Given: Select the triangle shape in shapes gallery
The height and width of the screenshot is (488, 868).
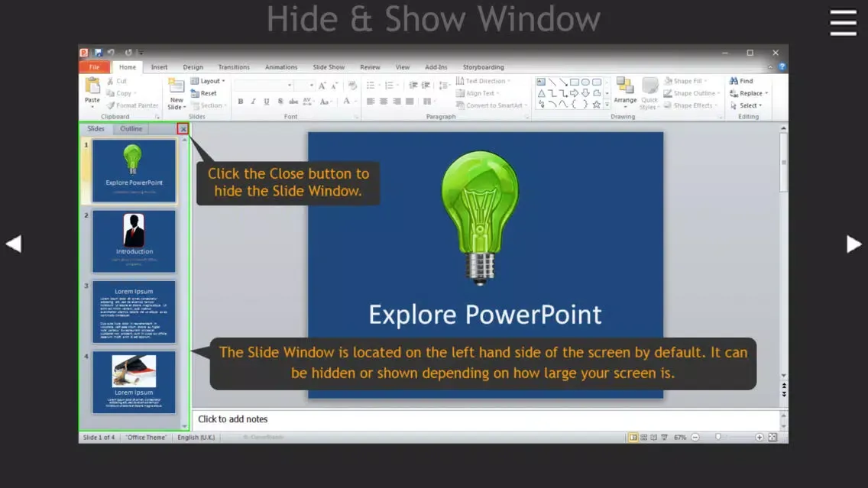Looking at the screenshot, I should point(542,93).
